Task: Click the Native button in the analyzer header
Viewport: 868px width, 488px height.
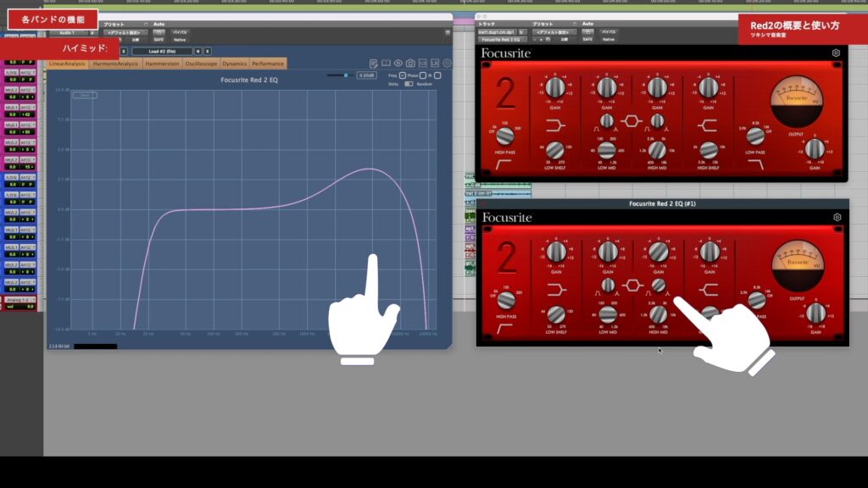Action: [x=180, y=40]
